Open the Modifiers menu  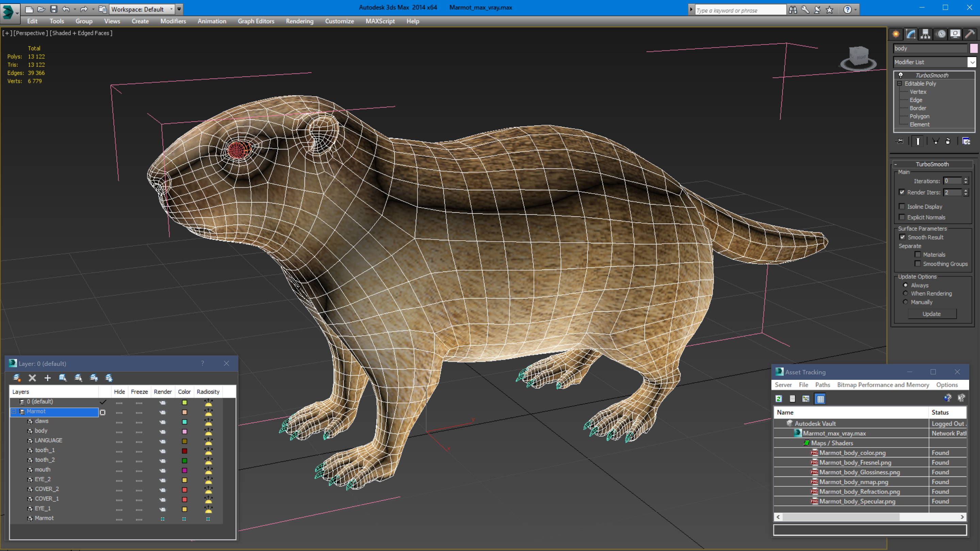click(x=173, y=21)
